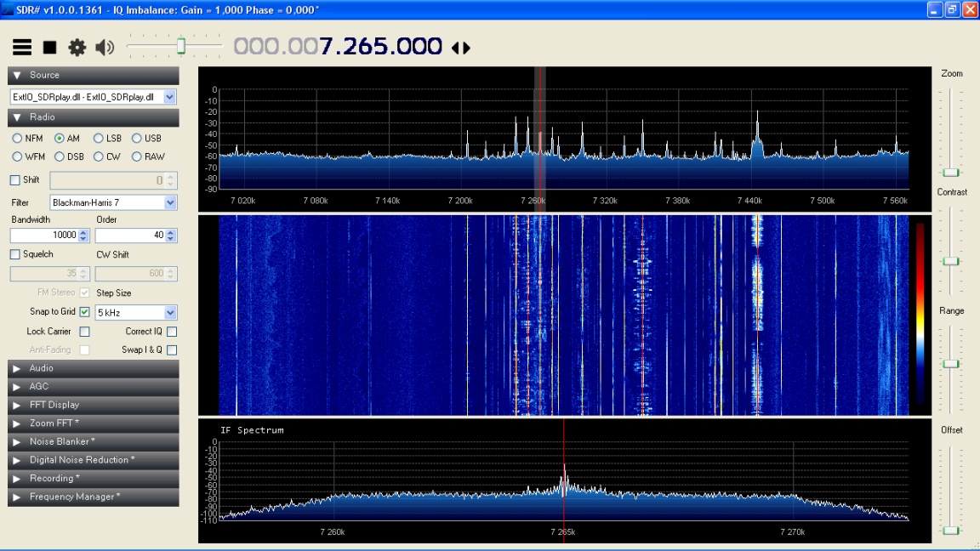Viewport: 980px width, 551px height.
Task: Enable the Correct IQ checkbox
Action: (172, 332)
